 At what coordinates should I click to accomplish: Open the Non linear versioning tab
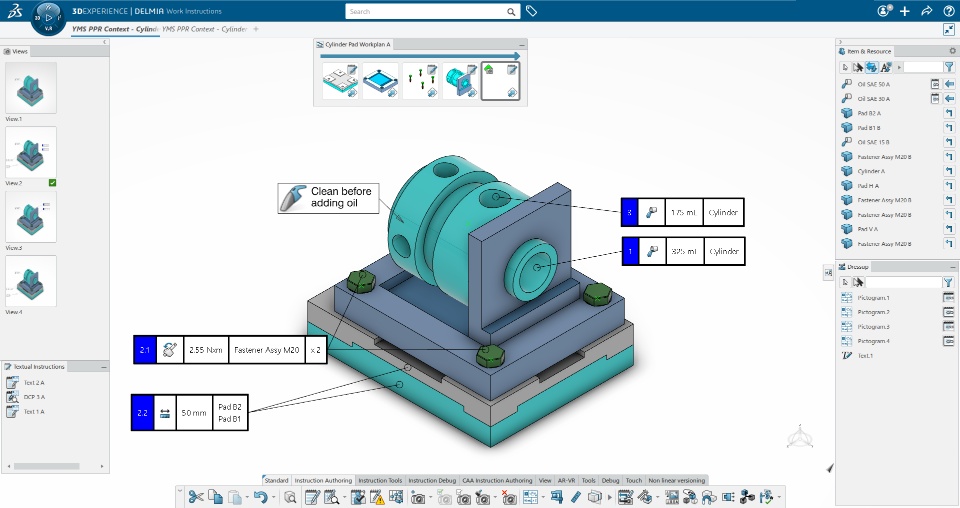tap(677, 480)
